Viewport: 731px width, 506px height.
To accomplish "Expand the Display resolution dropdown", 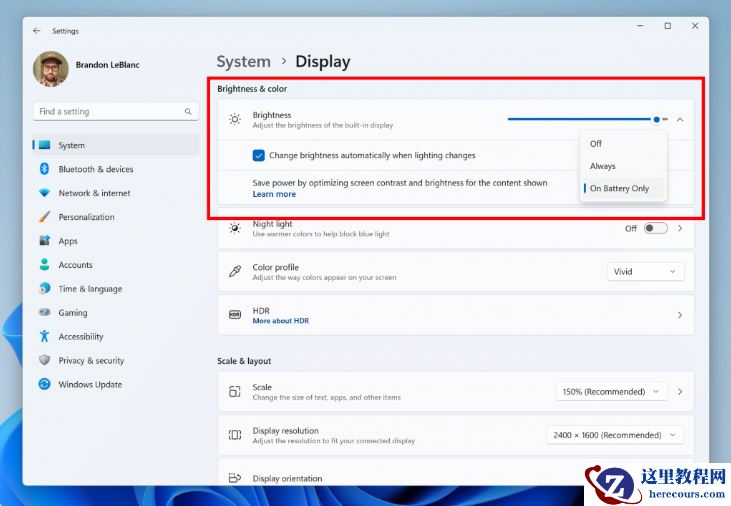I will point(615,435).
